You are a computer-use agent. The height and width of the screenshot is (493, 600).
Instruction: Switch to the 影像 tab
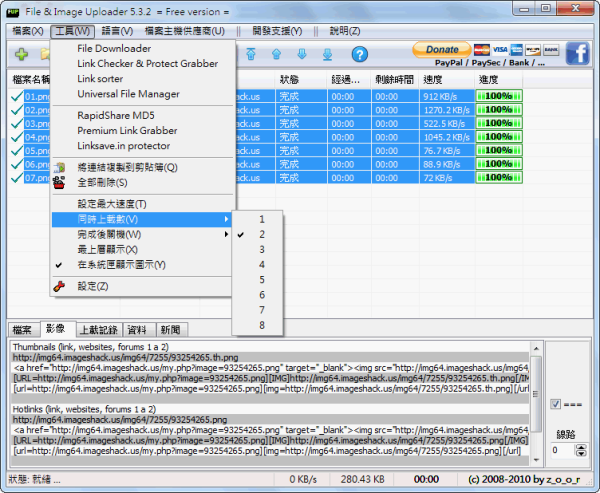click(x=56, y=328)
